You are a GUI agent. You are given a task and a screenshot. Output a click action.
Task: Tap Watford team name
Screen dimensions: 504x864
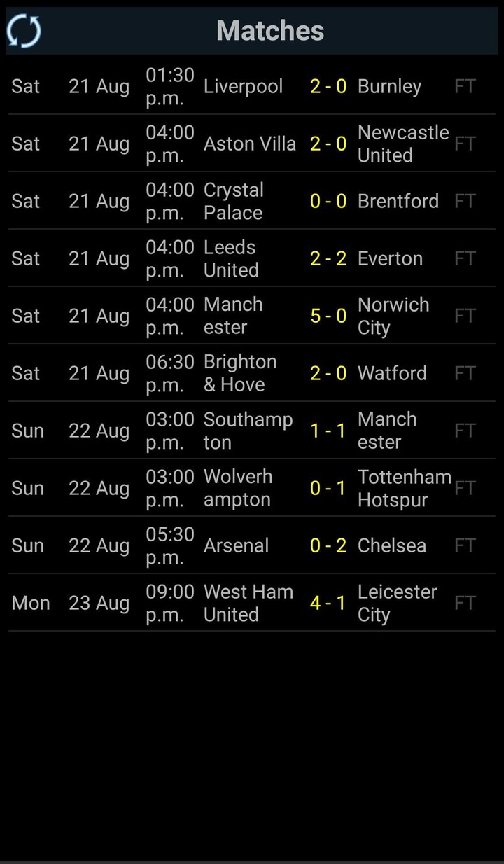(392, 373)
